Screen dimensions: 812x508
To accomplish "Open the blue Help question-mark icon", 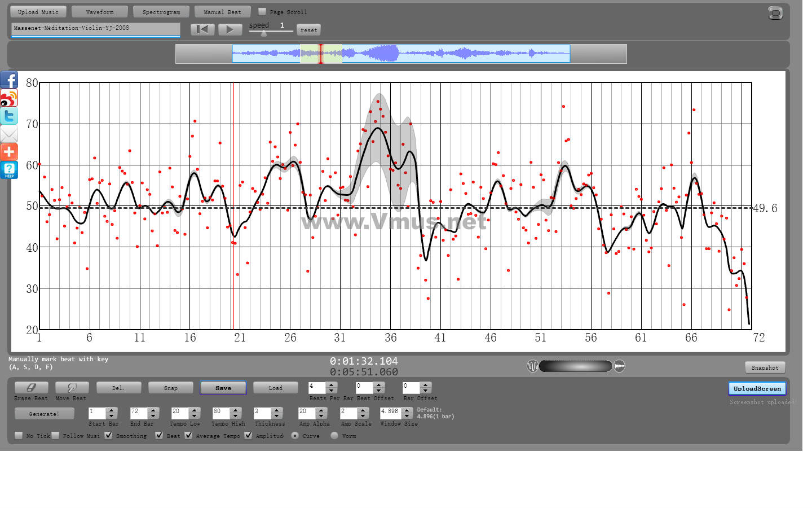I will (x=9, y=170).
